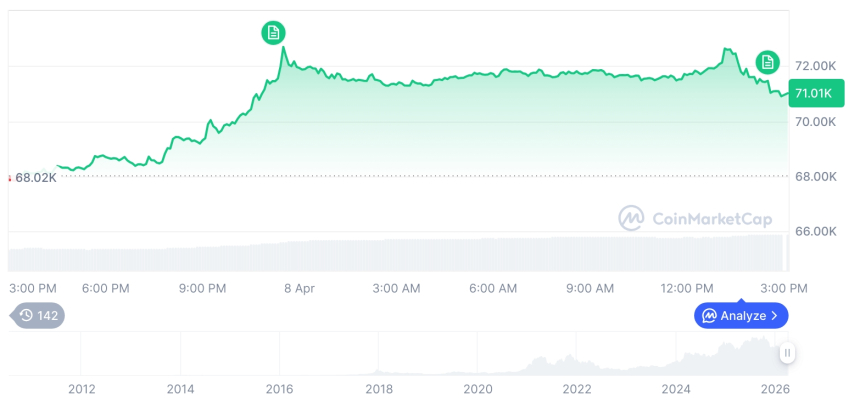Viewport: 860px width, 401px height.
Task: Click the green 71.01K current price tag
Action: [811, 93]
